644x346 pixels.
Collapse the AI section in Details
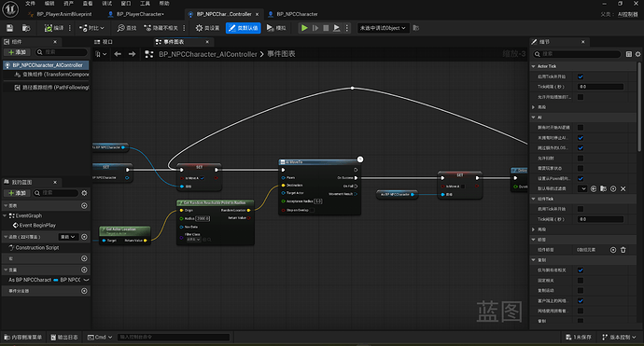tap(534, 118)
